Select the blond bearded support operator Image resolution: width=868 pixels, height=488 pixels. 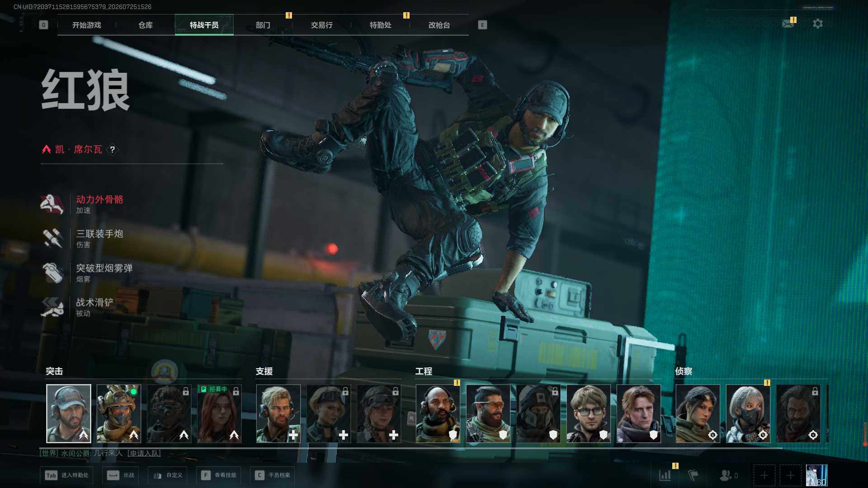click(278, 413)
